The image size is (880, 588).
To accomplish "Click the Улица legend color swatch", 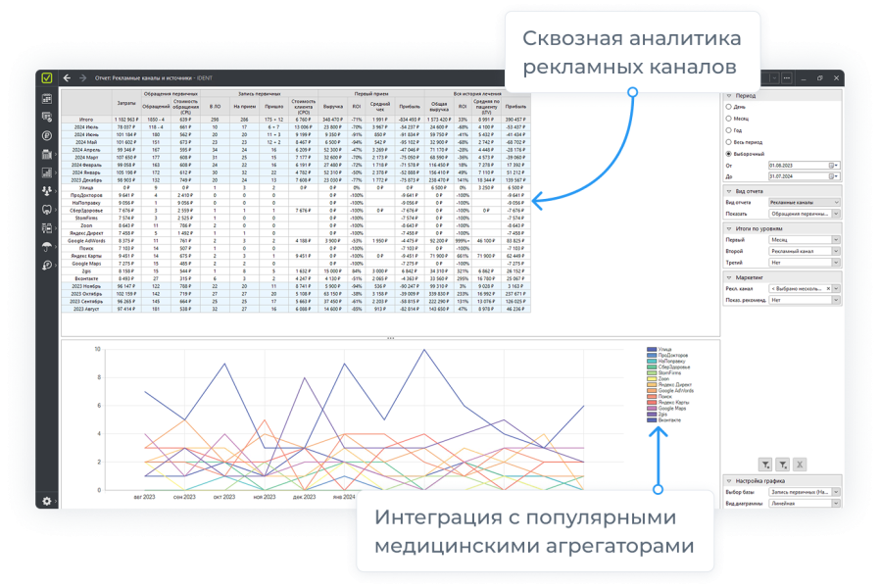I will (x=651, y=350).
